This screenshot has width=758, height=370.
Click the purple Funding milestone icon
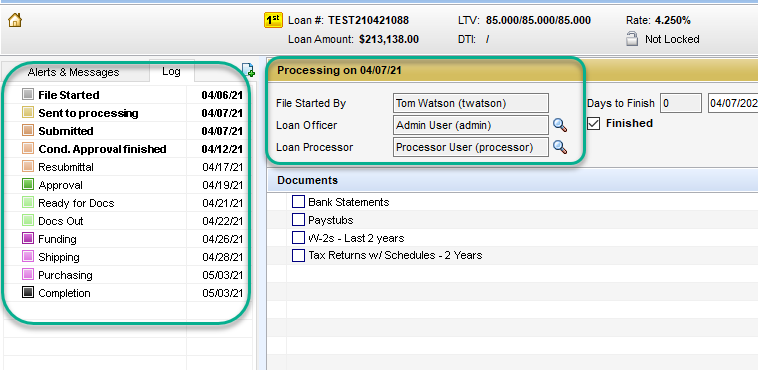28,238
